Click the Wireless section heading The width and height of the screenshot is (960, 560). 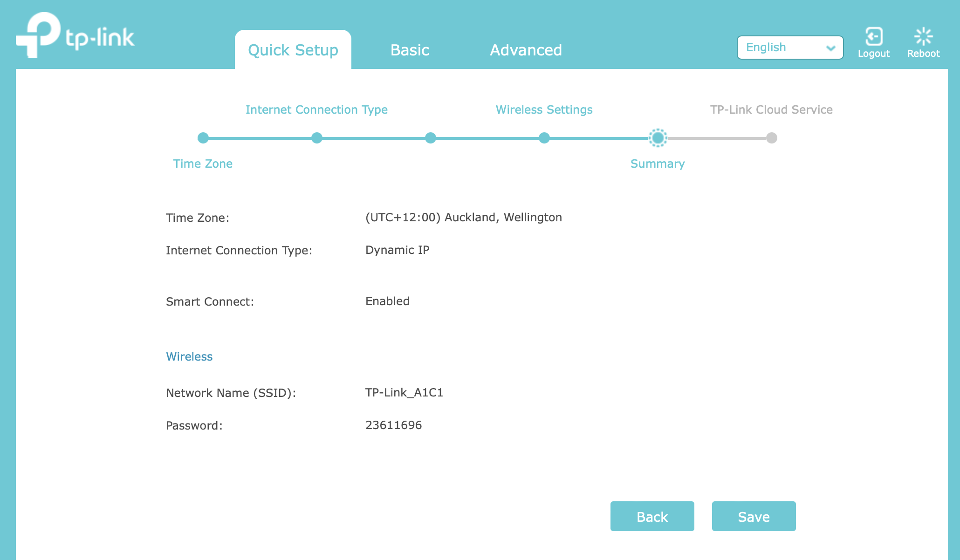point(189,356)
